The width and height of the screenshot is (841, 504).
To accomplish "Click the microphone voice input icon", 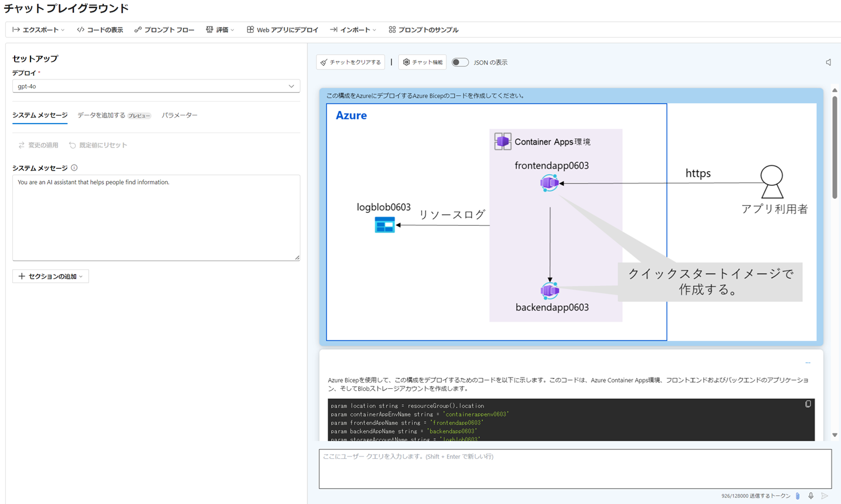I will point(811,496).
